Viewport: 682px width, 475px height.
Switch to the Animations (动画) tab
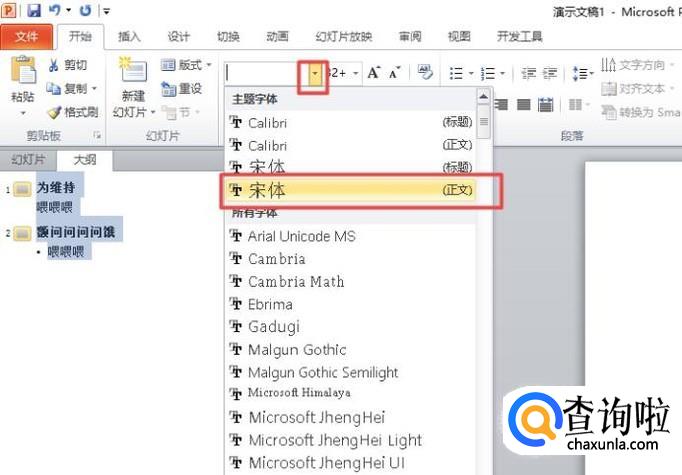(x=277, y=37)
